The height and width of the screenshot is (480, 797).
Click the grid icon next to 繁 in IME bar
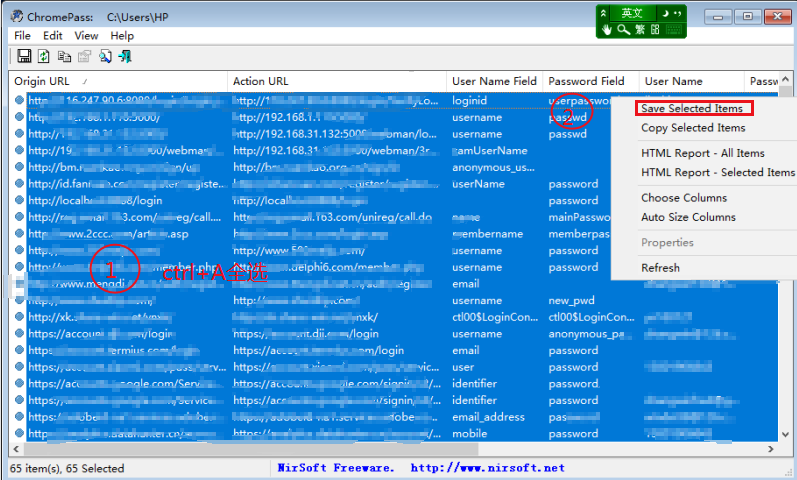click(655, 30)
